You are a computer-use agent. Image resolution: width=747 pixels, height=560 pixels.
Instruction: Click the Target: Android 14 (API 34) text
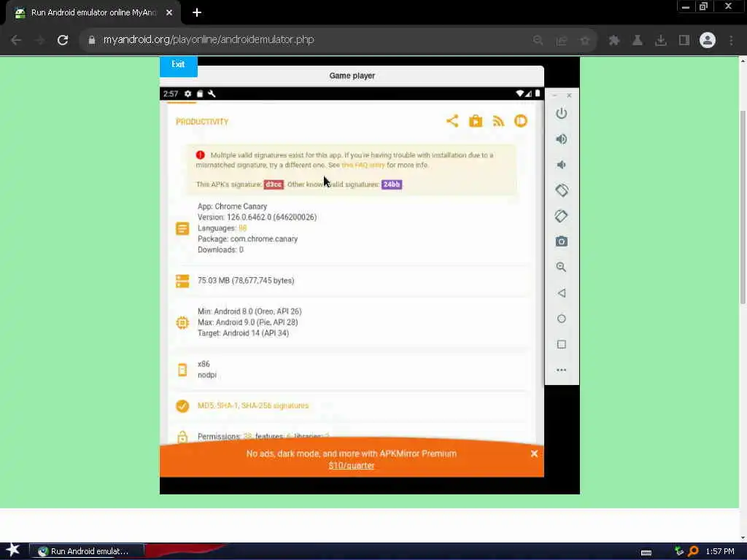click(243, 332)
